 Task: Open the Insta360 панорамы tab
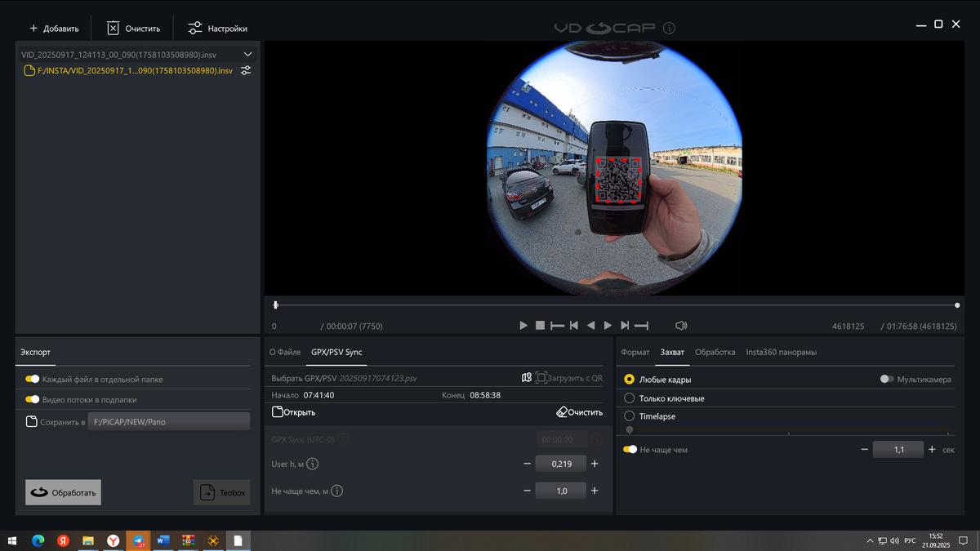(782, 353)
